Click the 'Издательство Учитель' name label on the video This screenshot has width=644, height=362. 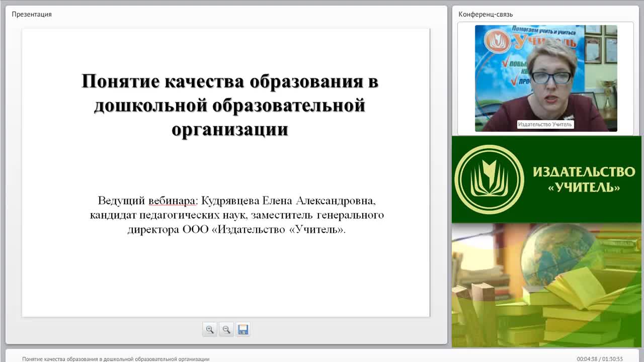pyautogui.click(x=545, y=124)
